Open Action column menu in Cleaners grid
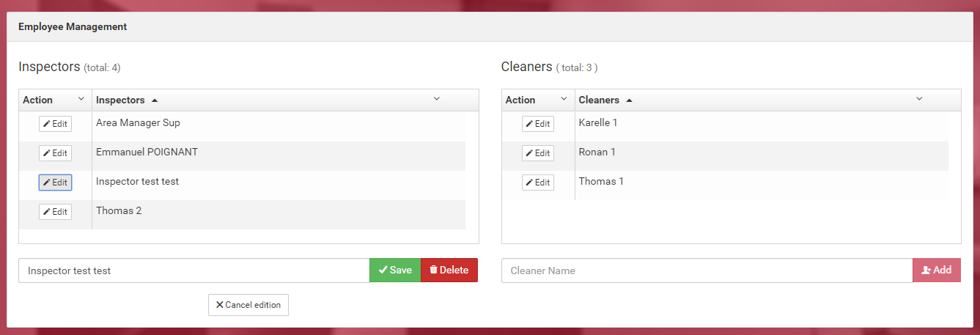The height and width of the screenshot is (335, 980). click(x=564, y=99)
